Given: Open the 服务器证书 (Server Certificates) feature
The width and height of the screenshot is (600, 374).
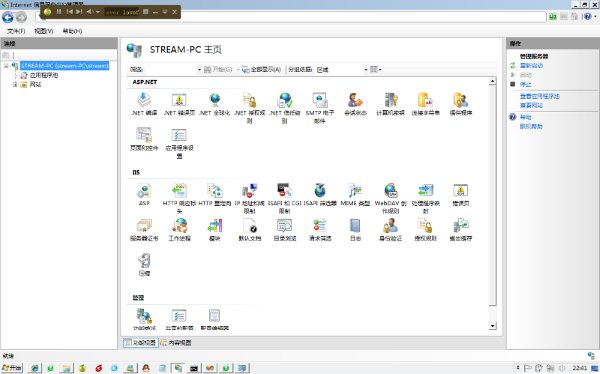Looking at the screenshot, I should coord(144,229).
